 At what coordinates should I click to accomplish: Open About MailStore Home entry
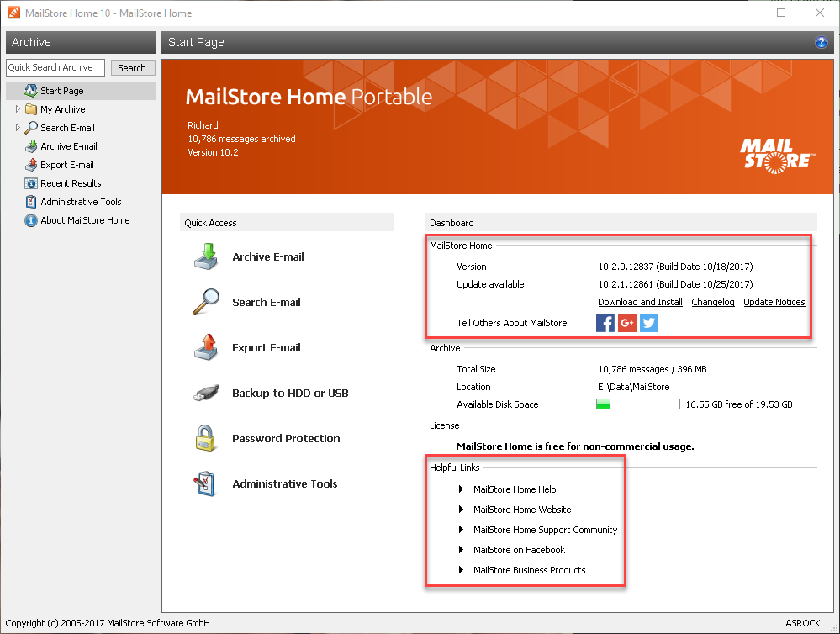click(85, 220)
